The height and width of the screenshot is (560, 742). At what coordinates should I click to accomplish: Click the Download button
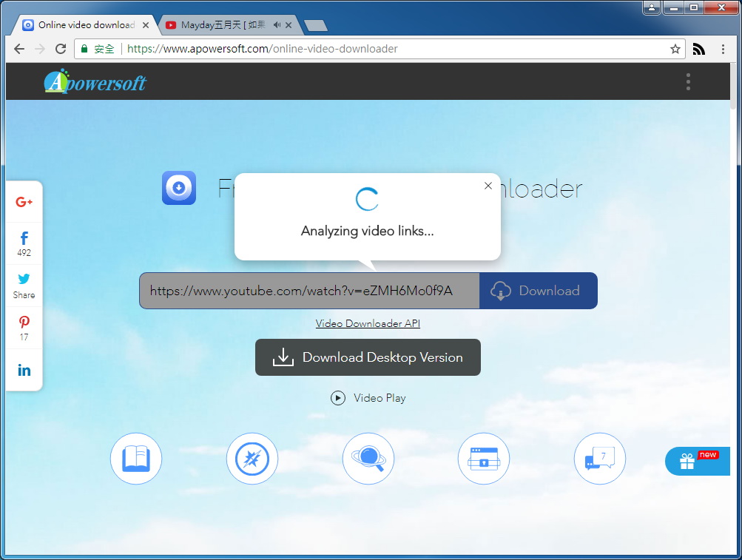pyautogui.click(x=539, y=291)
